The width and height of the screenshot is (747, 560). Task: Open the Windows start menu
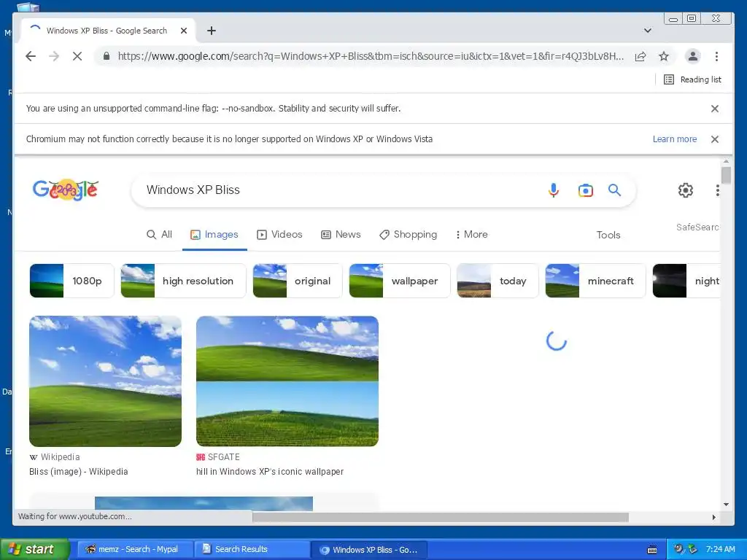(x=34, y=549)
